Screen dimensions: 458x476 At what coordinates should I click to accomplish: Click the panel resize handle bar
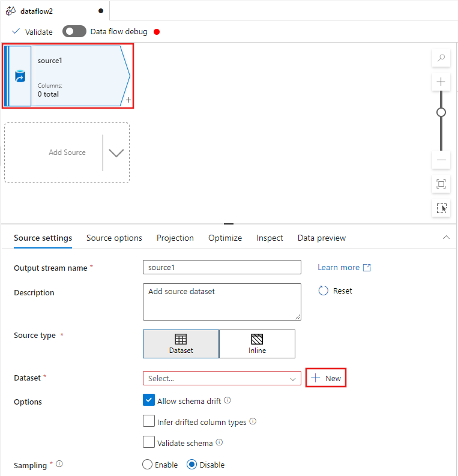pos(229,224)
